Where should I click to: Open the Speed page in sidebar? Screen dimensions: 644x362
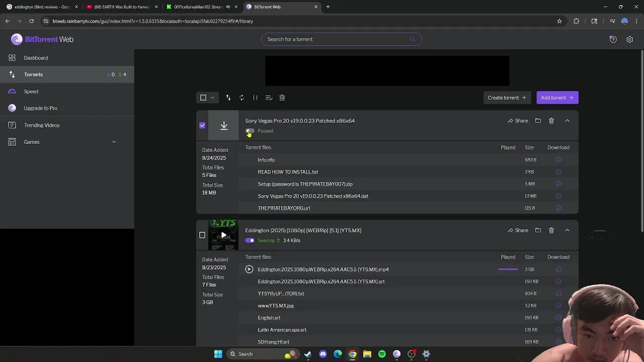[31, 92]
